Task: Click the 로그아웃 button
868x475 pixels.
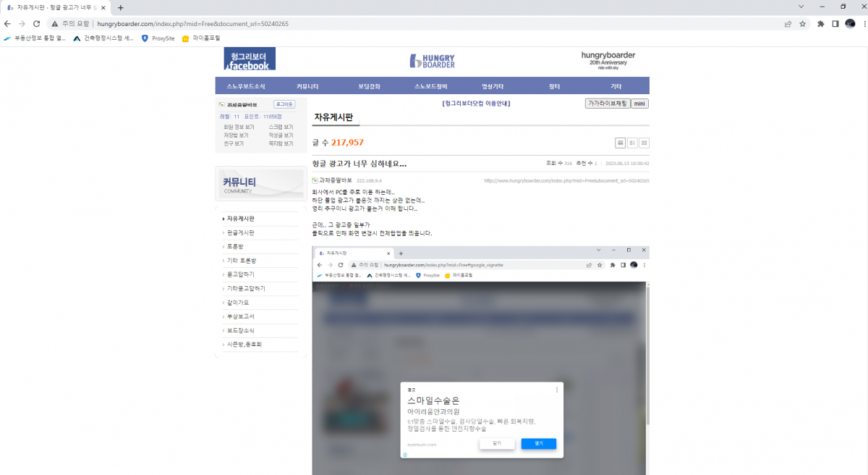Action: click(284, 104)
